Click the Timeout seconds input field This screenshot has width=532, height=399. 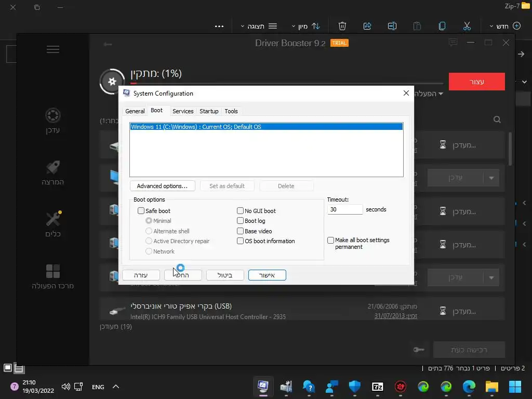345,209
